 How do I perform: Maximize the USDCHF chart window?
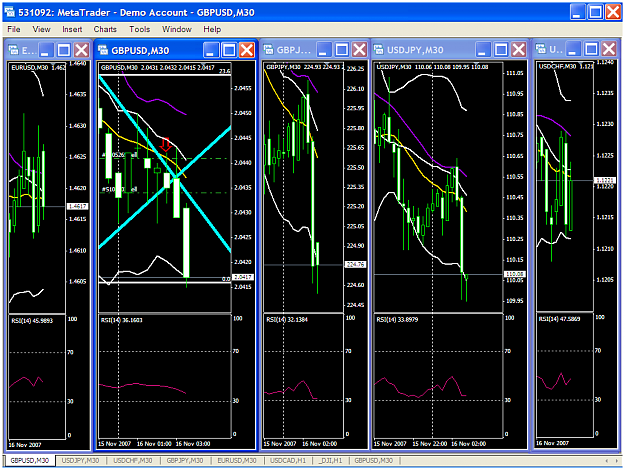591,49
